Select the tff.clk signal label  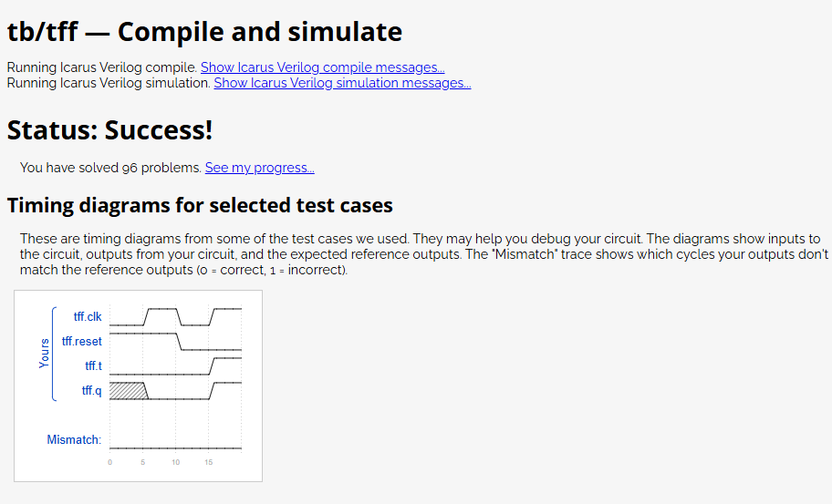(88, 317)
